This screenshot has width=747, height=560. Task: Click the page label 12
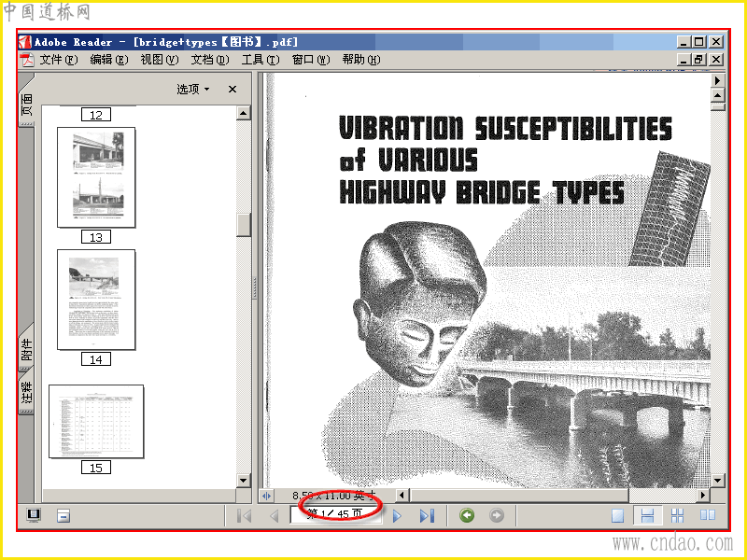click(x=96, y=115)
